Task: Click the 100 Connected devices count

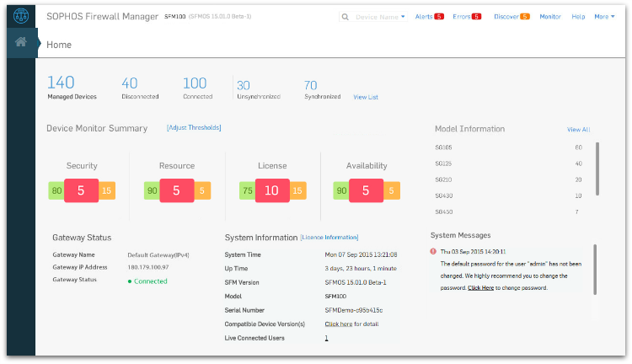Action: click(195, 83)
